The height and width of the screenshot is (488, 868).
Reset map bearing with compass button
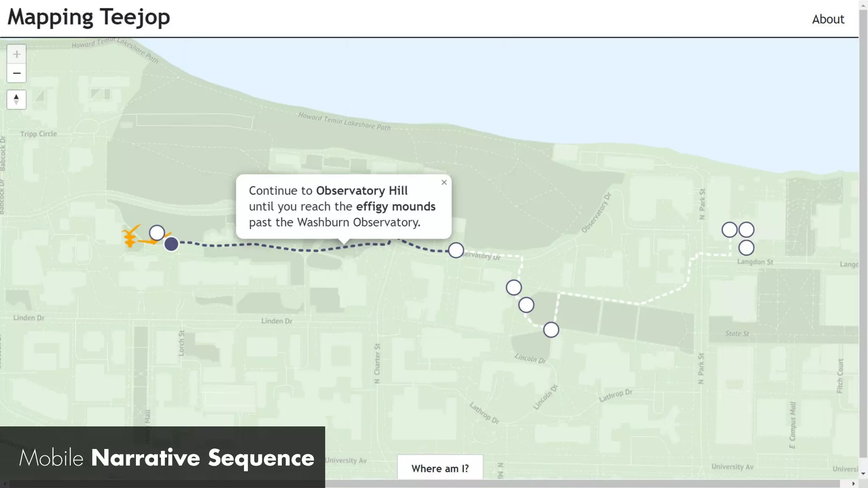[x=17, y=100]
